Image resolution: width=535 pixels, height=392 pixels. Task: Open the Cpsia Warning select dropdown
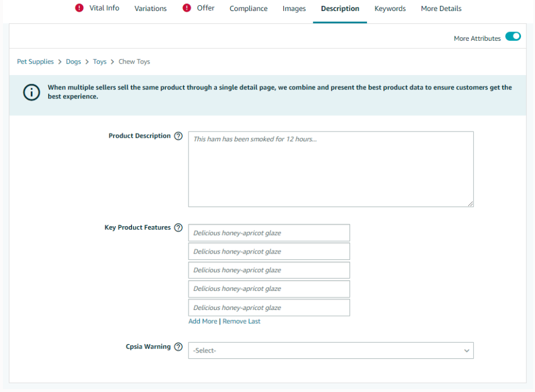[x=331, y=350]
